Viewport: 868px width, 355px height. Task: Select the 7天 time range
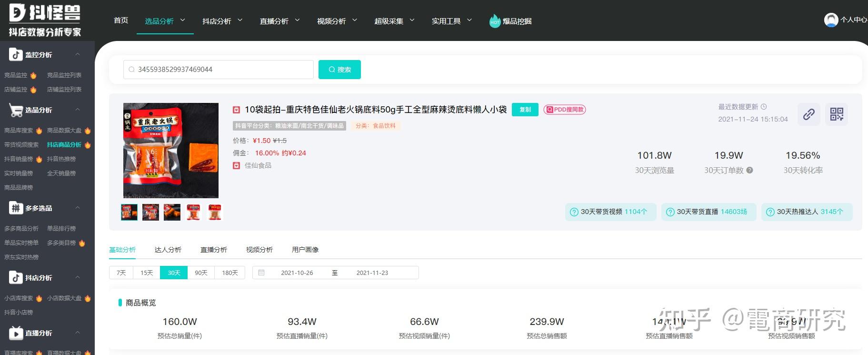(121, 273)
